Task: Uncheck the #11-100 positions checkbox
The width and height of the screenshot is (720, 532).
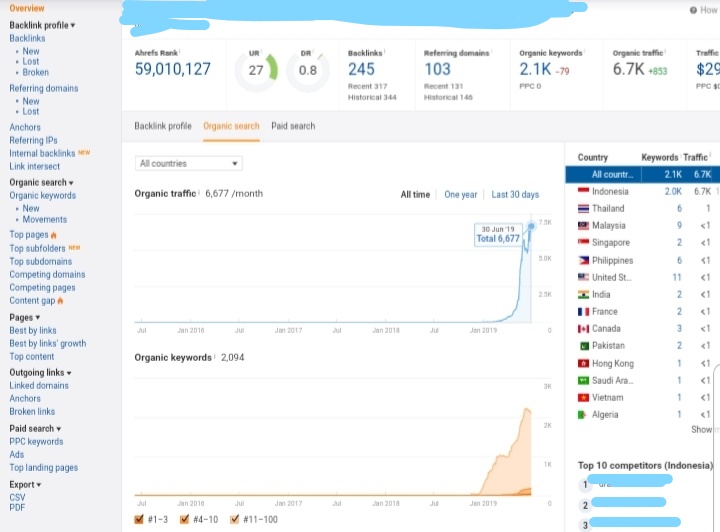Action: tap(234, 519)
